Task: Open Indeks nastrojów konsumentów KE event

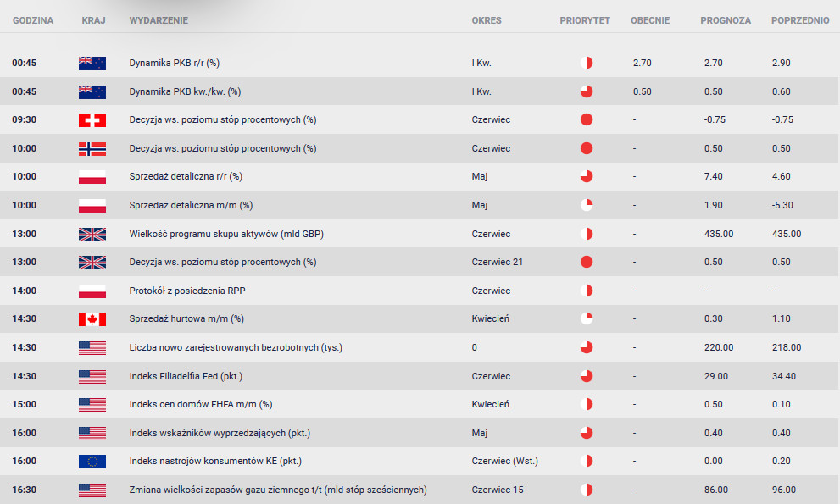Action: click(215, 461)
